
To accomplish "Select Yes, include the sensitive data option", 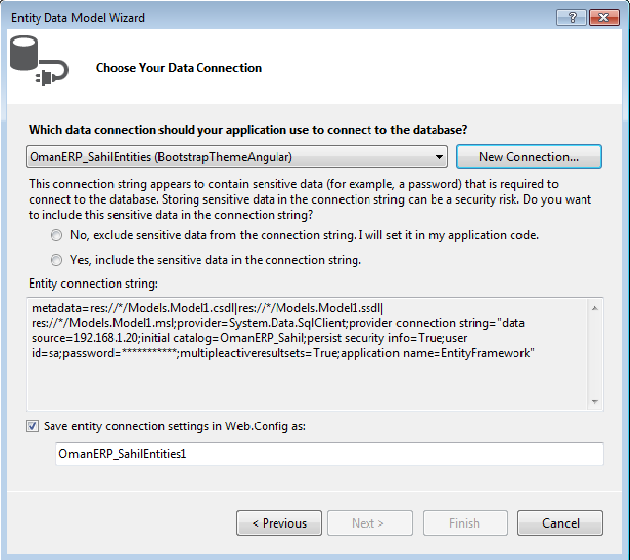I will pos(57,260).
